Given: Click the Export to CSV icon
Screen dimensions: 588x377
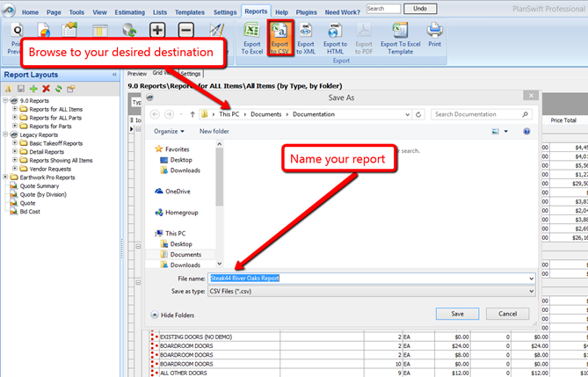Looking at the screenshot, I should coord(279,39).
